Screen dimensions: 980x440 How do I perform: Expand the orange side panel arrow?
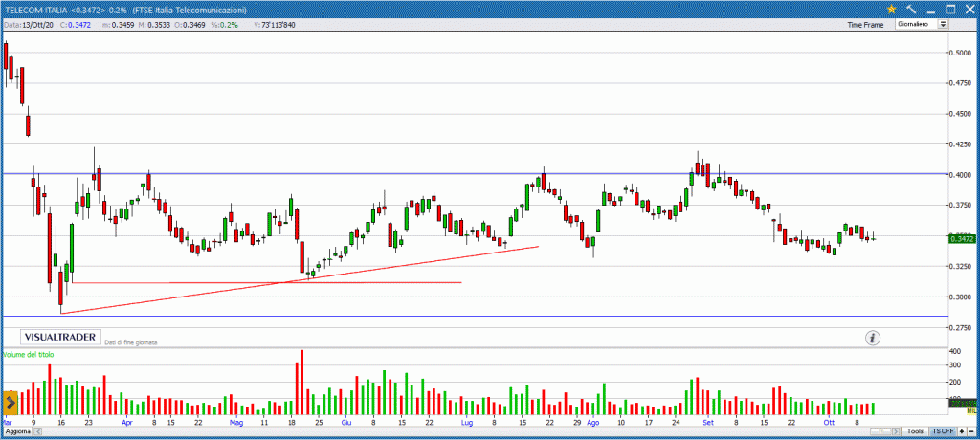click(x=10, y=401)
